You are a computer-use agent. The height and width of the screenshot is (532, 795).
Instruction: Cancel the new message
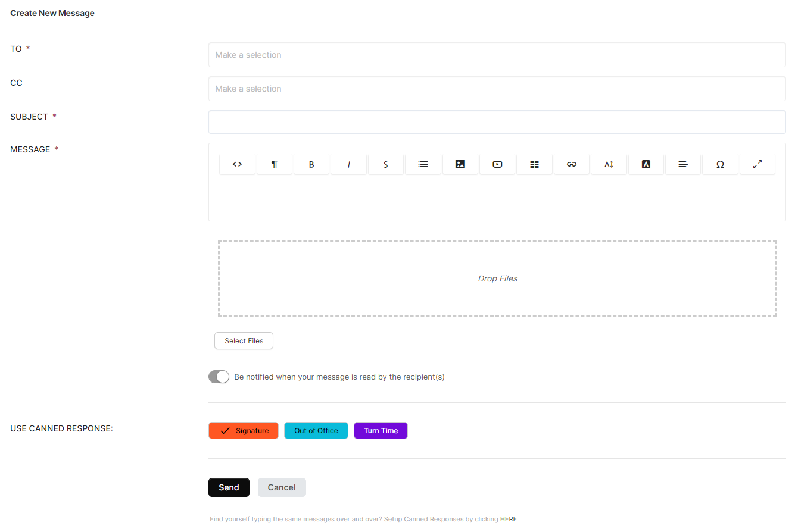282,487
